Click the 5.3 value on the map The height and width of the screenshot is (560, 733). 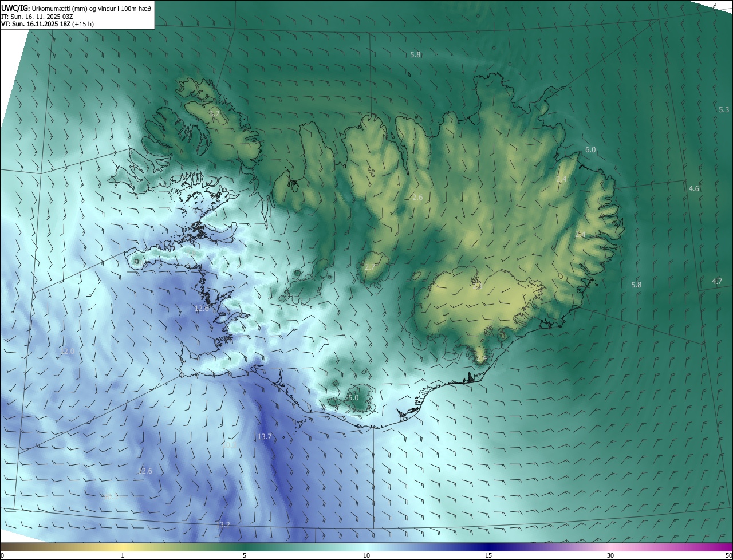(x=724, y=109)
